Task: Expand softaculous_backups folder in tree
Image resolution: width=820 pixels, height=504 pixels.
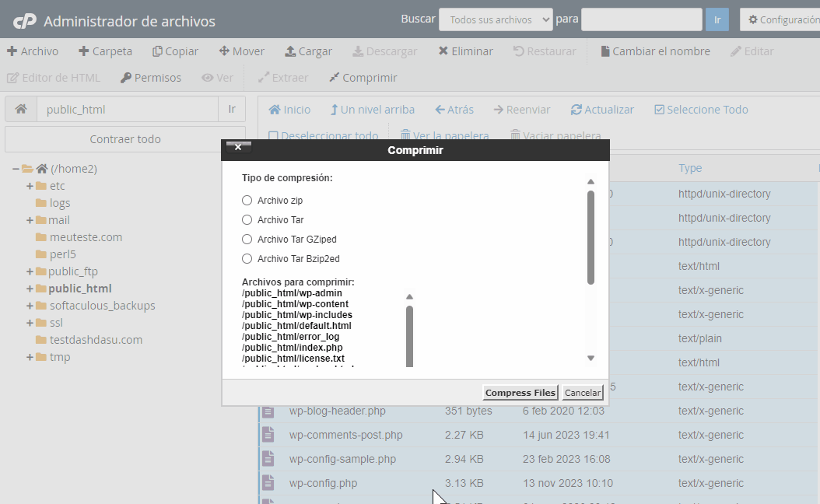Action: click(x=30, y=306)
